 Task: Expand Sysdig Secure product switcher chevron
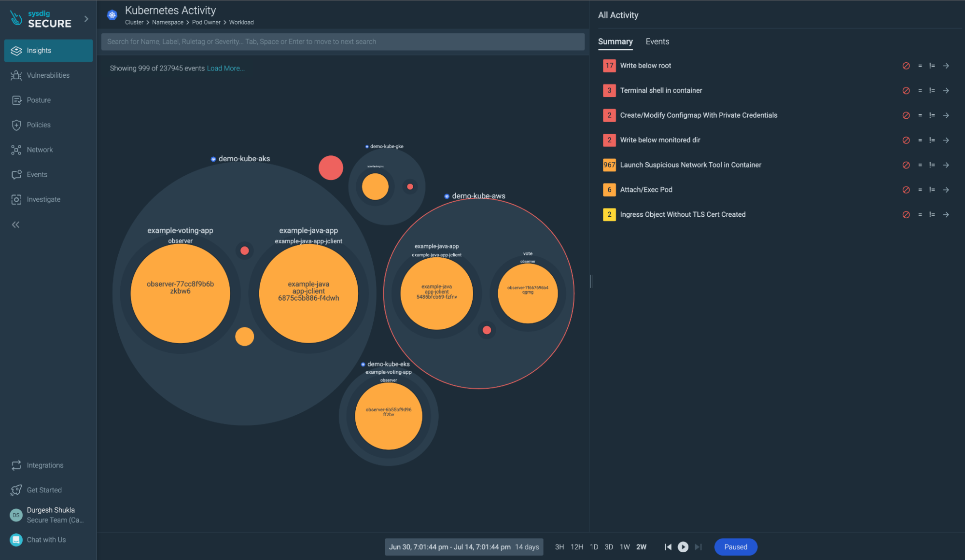[86, 19]
